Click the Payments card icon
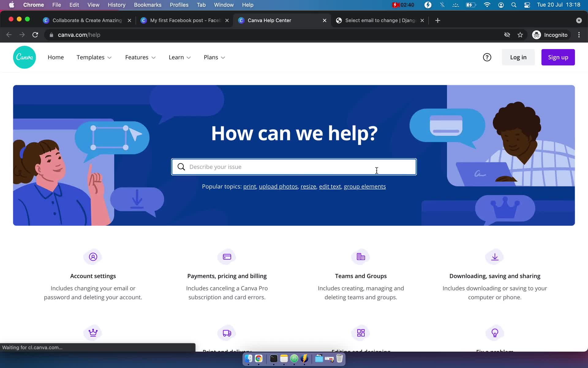This screenshot has width=588, height=368. click(x=227, y=257)
